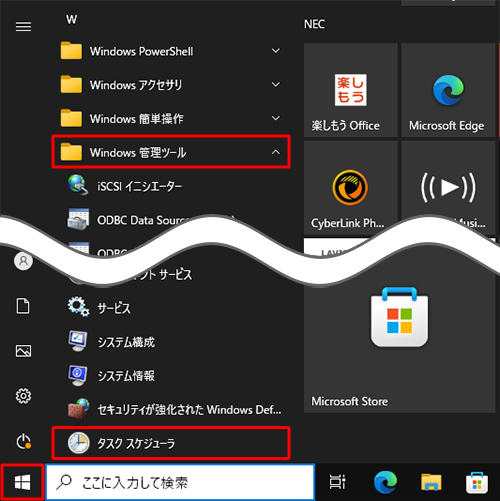
Task: Launch Microsoft Edge from the taskbar
Action: pos(385,482)
